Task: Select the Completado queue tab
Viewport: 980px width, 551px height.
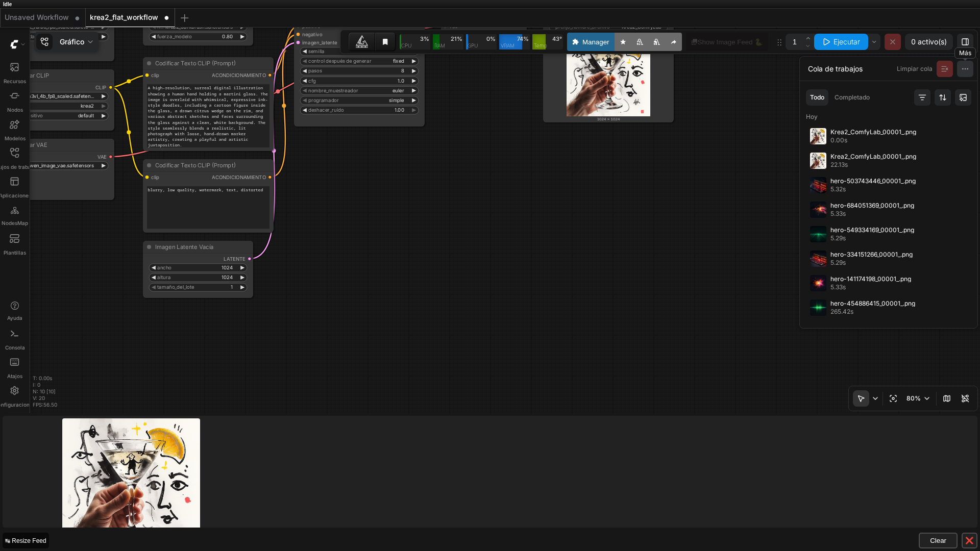Action: [852, 97]
